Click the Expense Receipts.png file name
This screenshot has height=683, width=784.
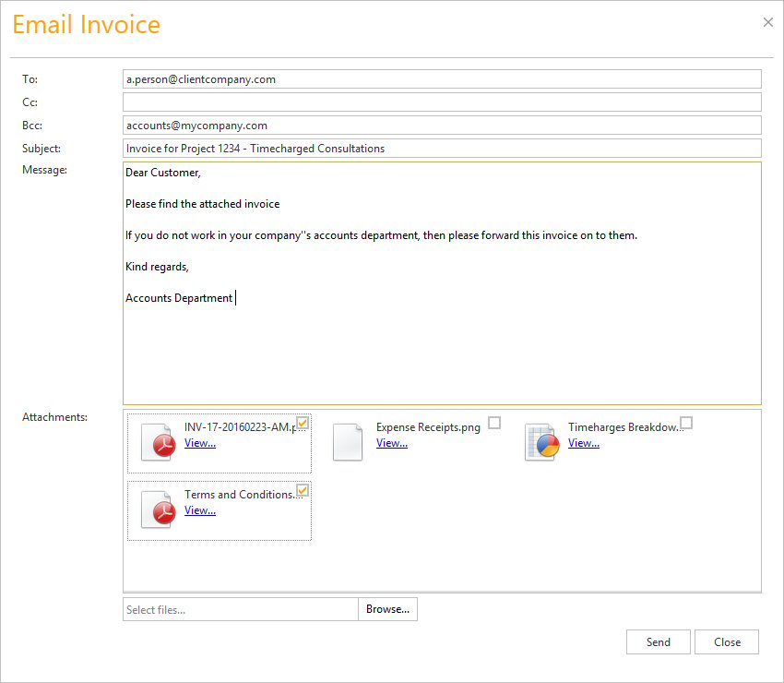point(428,426)
